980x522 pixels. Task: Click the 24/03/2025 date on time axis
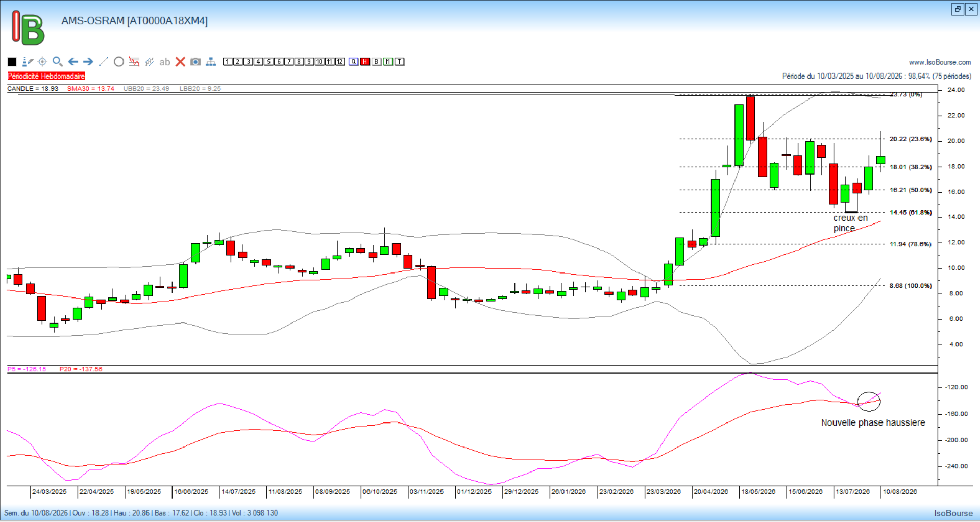coord(50,492)
